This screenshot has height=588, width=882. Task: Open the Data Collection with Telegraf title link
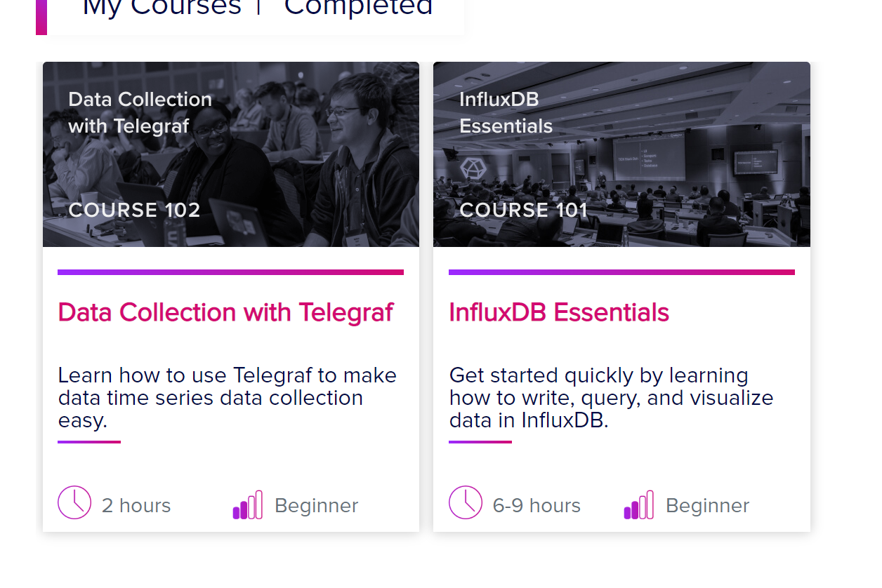coord(225,312)
